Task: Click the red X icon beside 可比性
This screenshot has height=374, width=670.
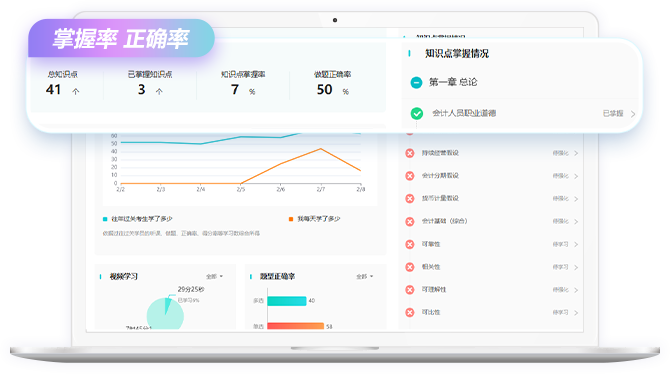Action: [x=410, y=312]
